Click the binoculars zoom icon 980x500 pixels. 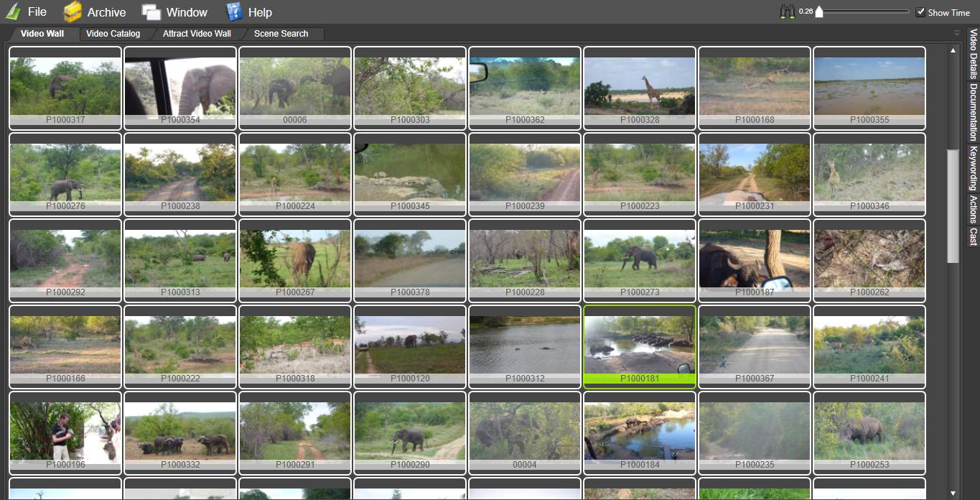coord(788,11)
